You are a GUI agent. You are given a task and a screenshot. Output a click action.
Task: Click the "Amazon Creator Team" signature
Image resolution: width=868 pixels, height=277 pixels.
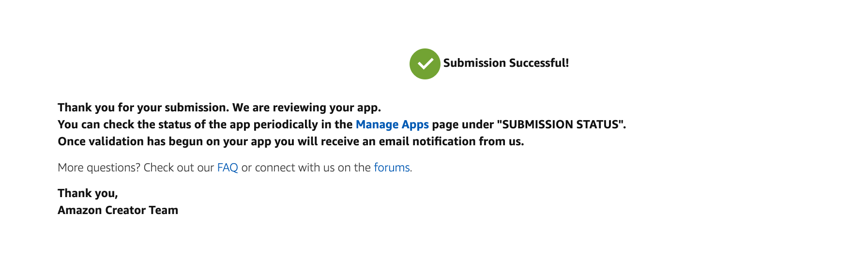click(x=118, y=210)
